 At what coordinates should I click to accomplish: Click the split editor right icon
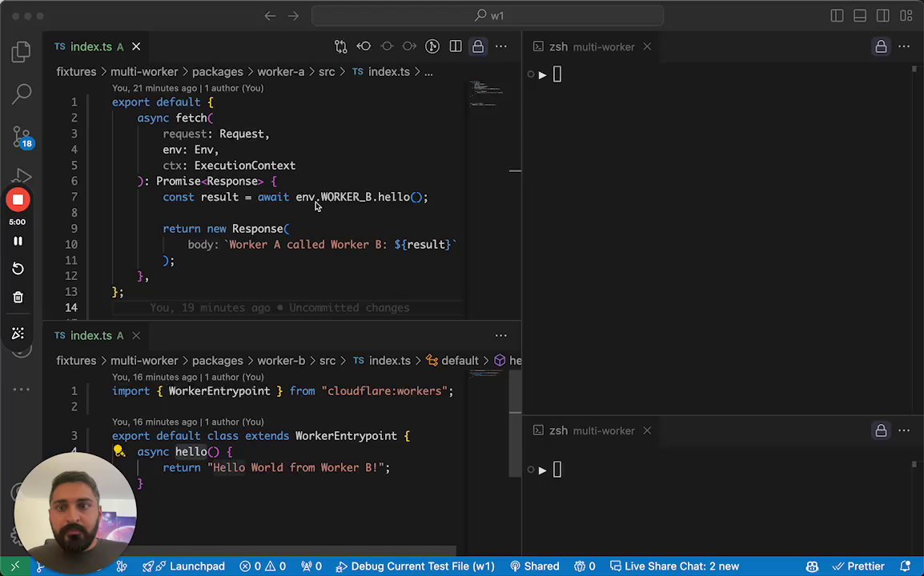(456, 46)
